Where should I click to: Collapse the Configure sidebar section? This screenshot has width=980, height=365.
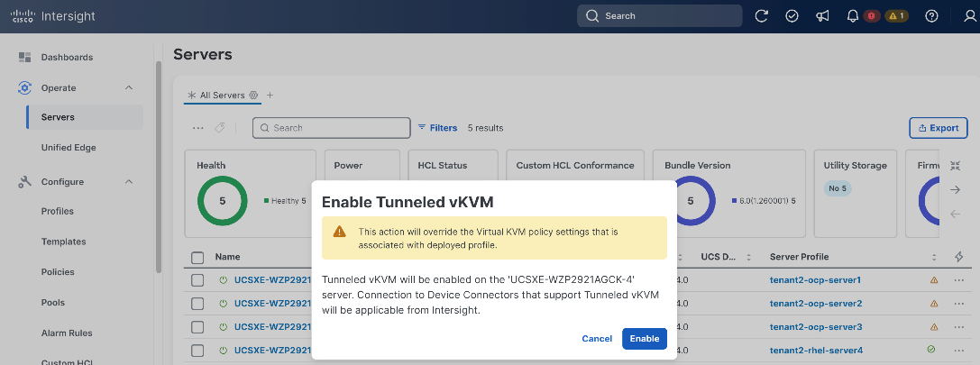pyautogui.click(x=129, y=181)
